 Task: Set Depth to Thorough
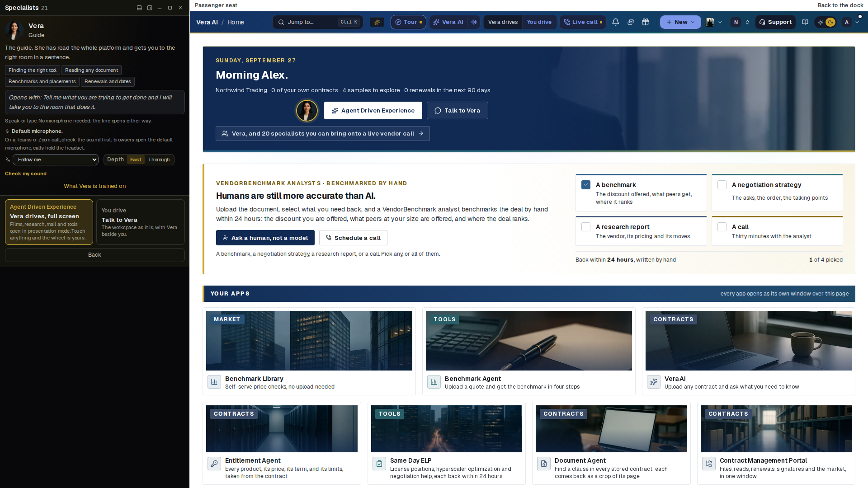159,160
